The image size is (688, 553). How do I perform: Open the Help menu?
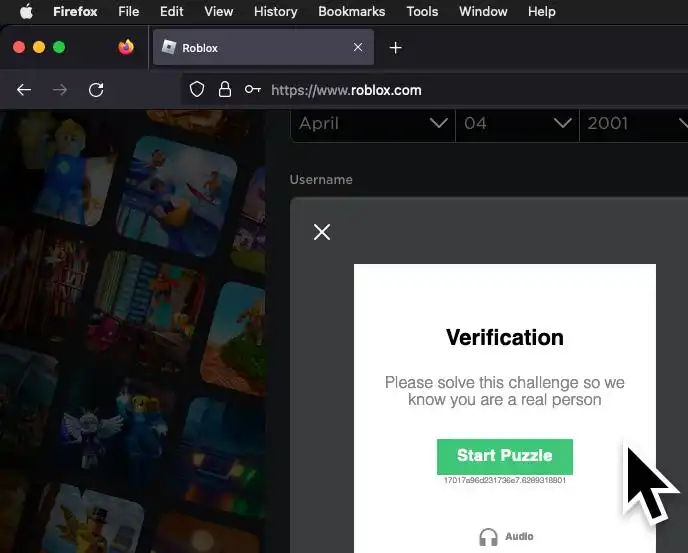[x=541, y=11]
